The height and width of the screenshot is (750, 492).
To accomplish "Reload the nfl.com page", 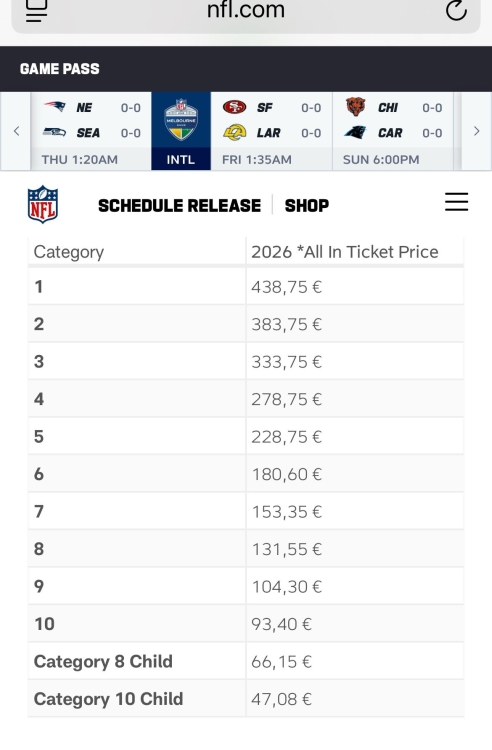I will tap(456, 10).
